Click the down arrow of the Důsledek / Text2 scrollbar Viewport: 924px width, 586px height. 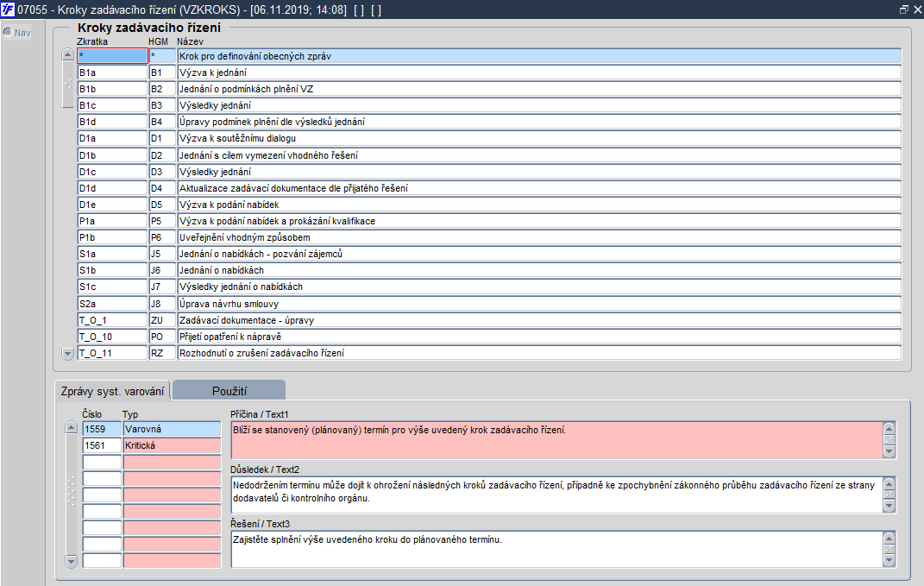[x=889, y=507]
